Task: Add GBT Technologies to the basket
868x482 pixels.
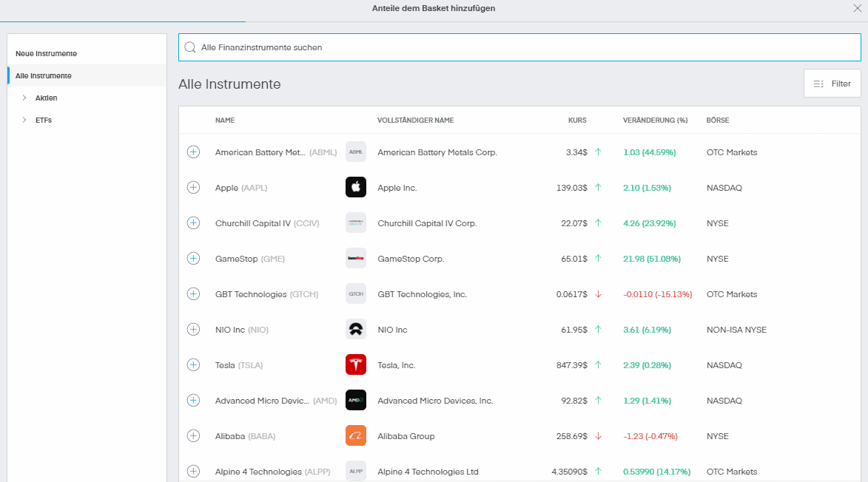Action: (x=193, y=293)
